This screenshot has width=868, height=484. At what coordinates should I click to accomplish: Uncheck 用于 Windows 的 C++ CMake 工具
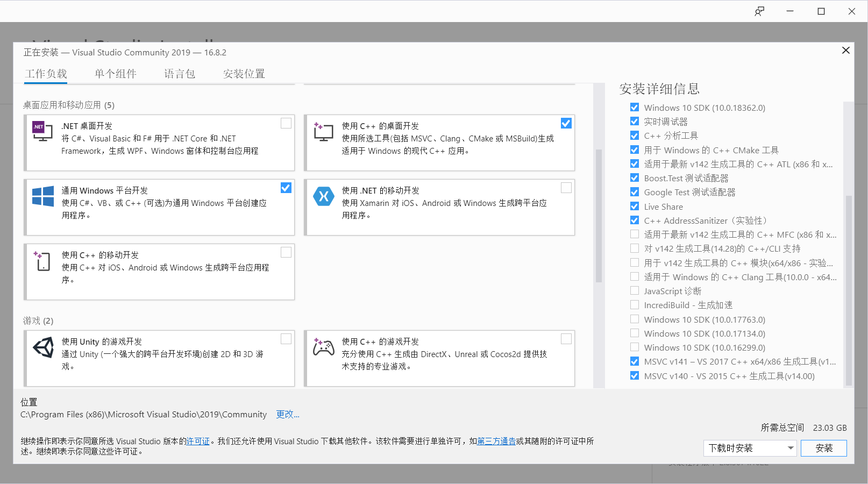coord(635,150)
